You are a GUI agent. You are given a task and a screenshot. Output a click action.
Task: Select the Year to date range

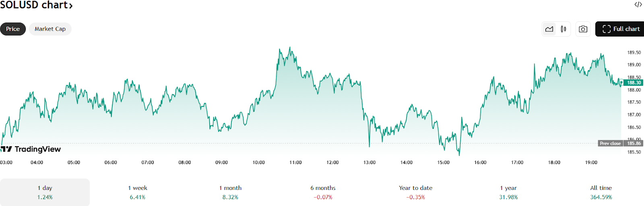click(415, 192)
